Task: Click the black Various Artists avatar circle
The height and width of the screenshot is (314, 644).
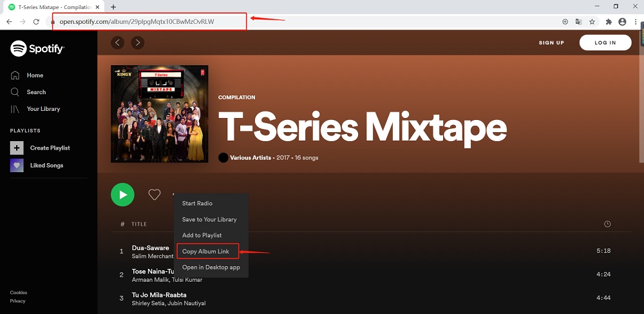Action: point(223,157)
